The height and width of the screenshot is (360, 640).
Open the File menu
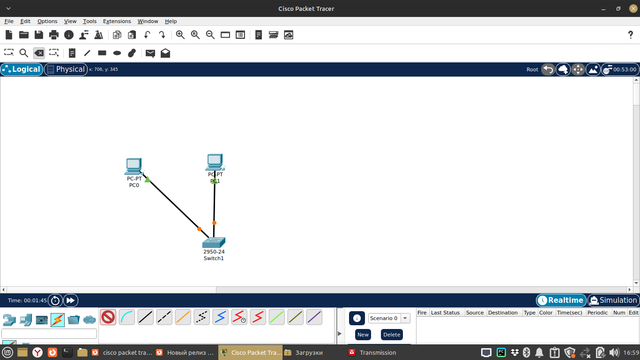[9, 21]
